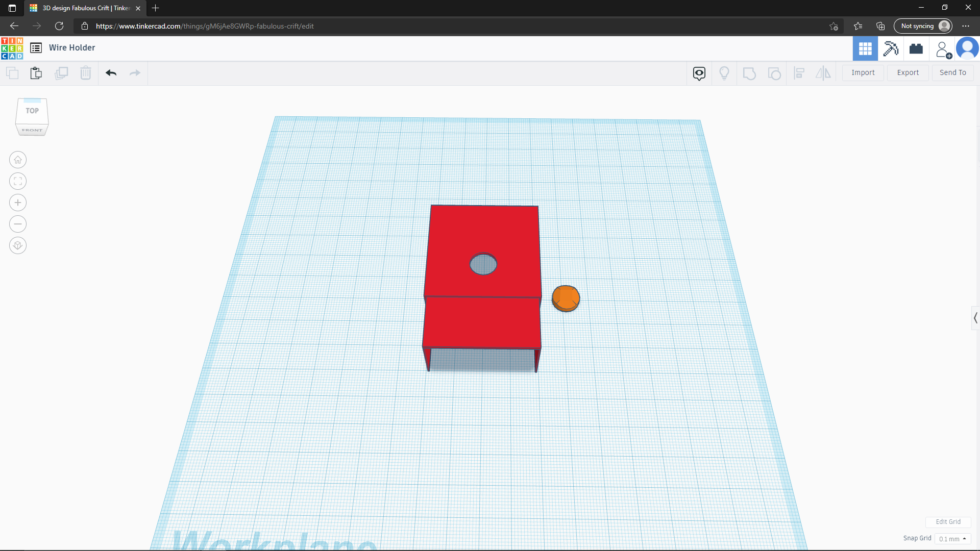Expand the collapsed shapes side panel
This screenshot has width=980, height=551.
[x=975, y=318]
